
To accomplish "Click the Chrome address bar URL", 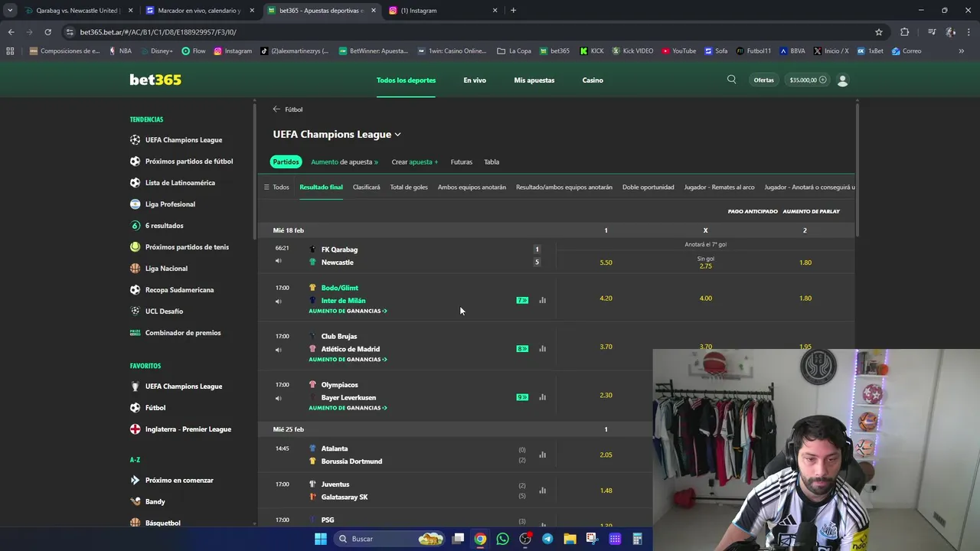I will click(158, 32).
